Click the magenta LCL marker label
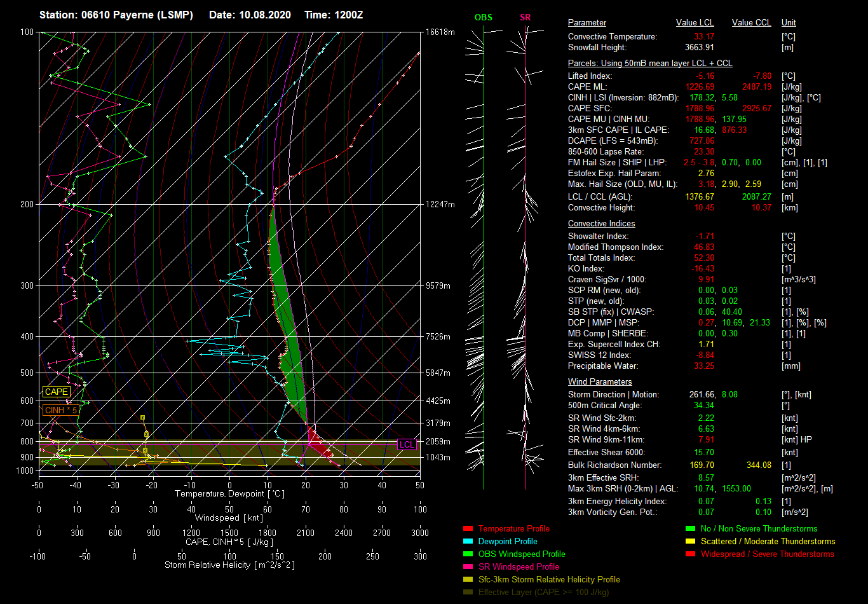 [x=407, y=444]
